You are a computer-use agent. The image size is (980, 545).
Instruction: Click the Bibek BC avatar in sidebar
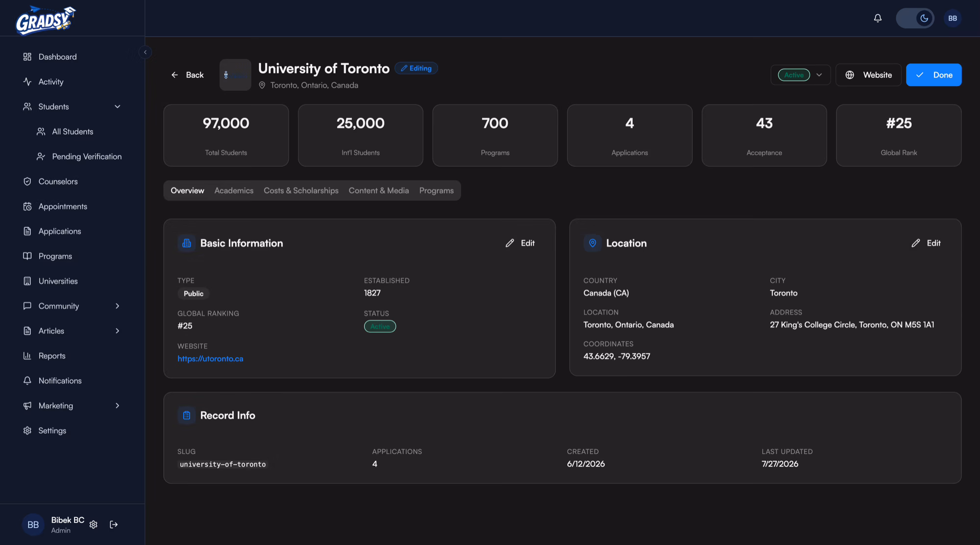tap(33, 524)
